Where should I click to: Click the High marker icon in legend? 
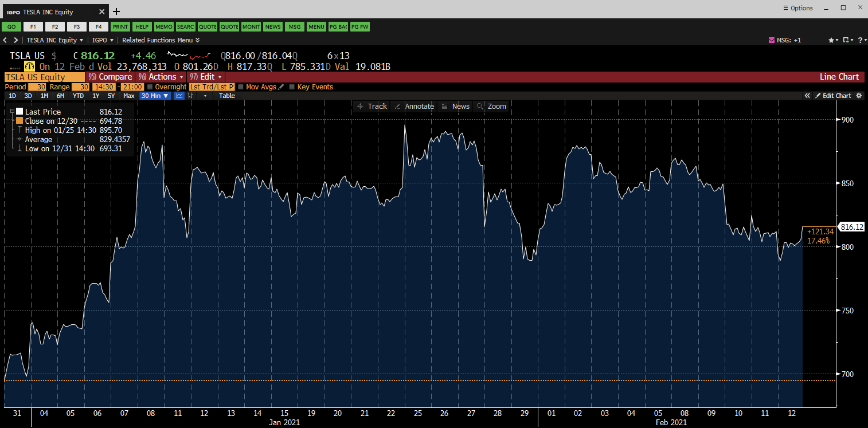(19, 130)
